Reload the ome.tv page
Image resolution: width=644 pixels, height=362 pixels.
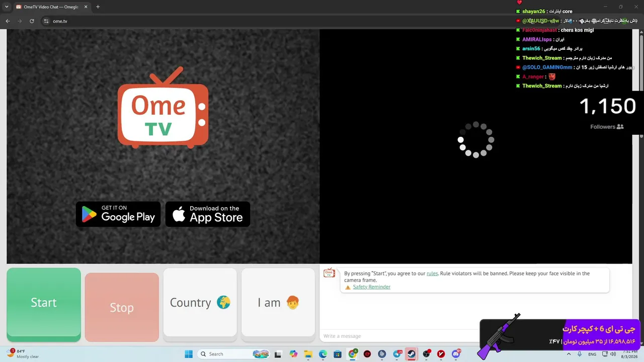pos(32,21)
